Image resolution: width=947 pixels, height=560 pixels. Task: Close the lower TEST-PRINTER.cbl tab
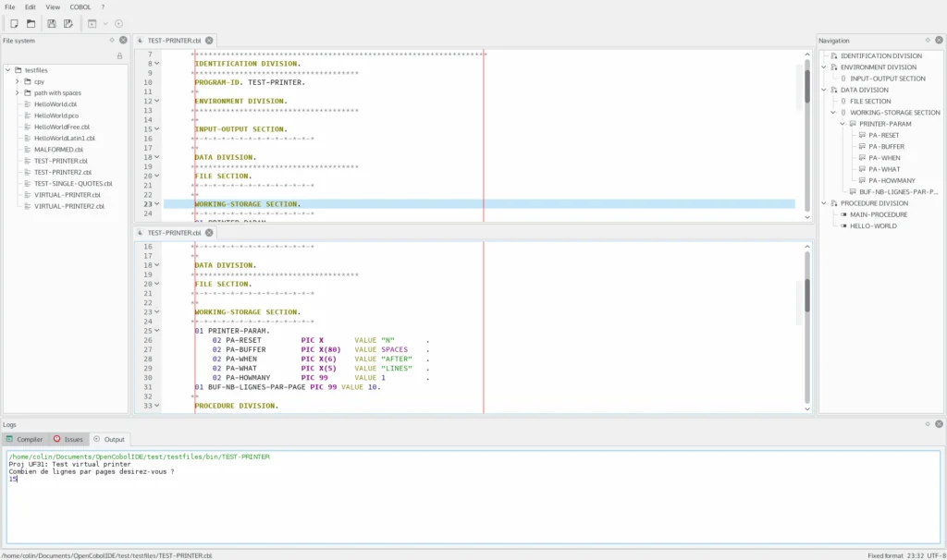(x=209, y=232)
